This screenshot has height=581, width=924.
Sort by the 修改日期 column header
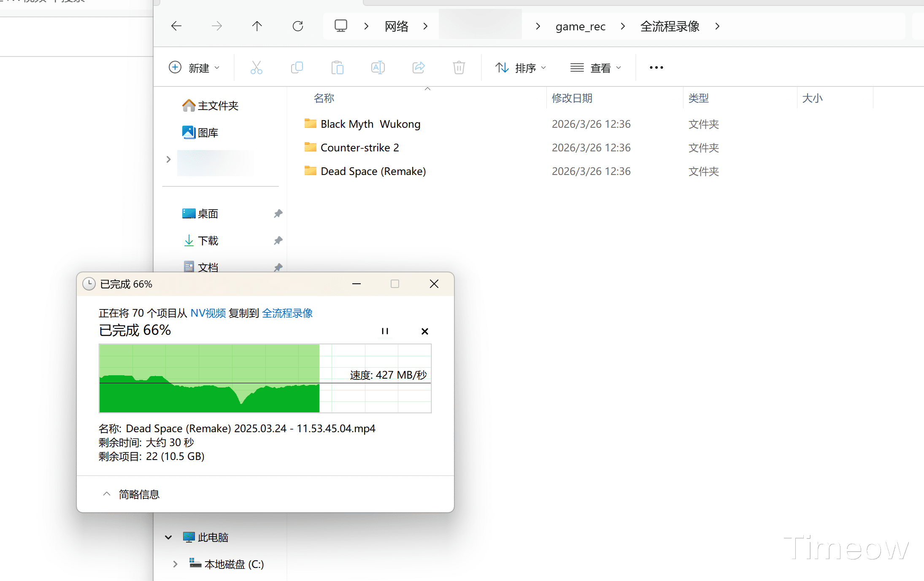[572, 98]
